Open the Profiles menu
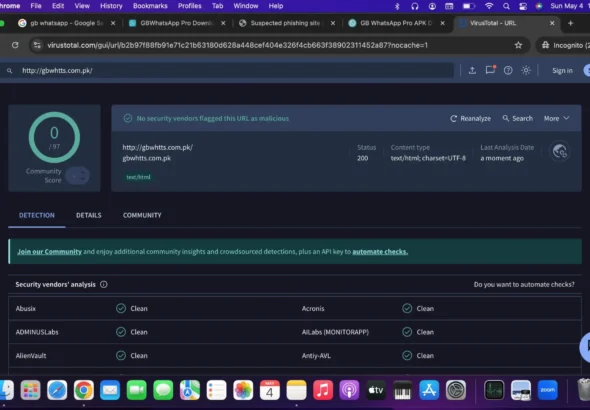 tap(190, 6)
